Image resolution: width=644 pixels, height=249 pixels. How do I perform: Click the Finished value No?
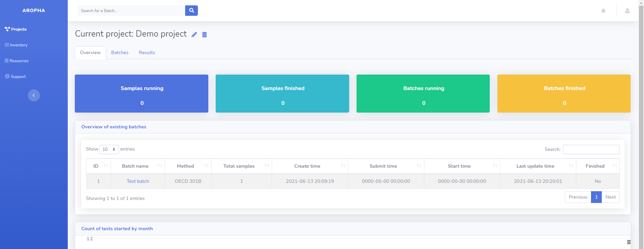(x=598, y=181)
